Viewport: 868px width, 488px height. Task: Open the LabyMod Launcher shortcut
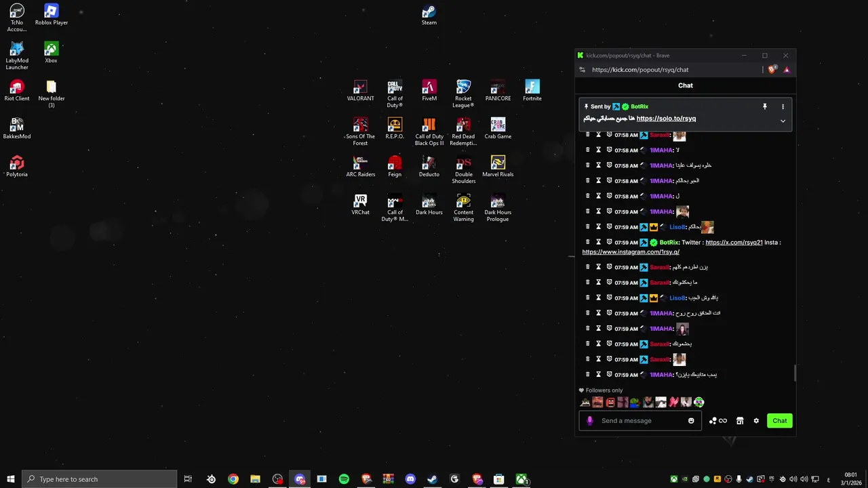click(17, 56)
